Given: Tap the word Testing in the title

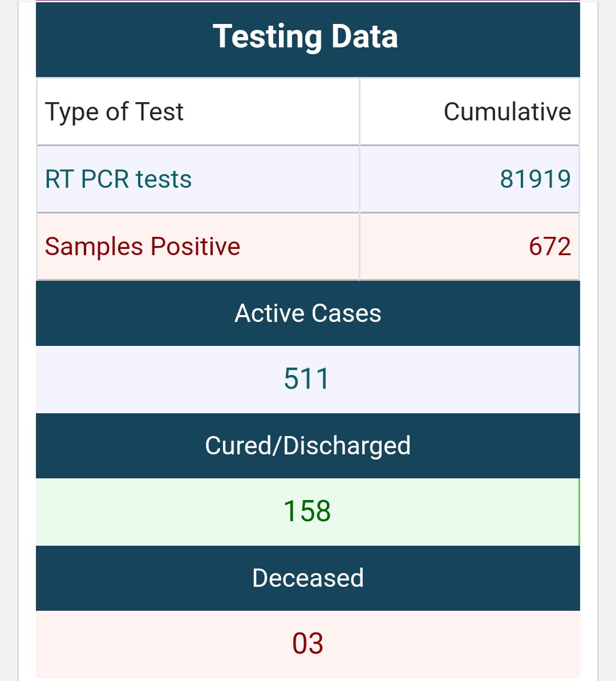Looking at the screenshot, I should [x=267, y=37].
